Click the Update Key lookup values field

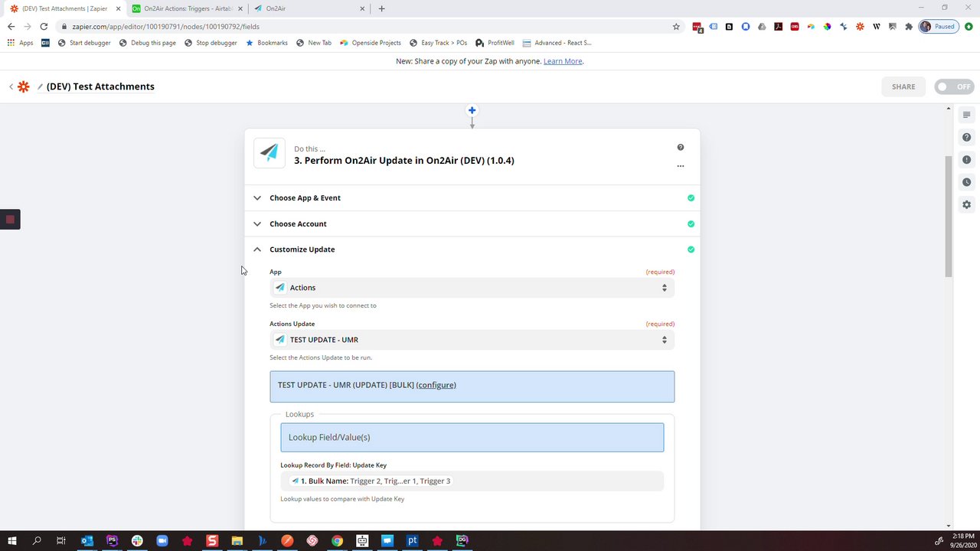472,481
